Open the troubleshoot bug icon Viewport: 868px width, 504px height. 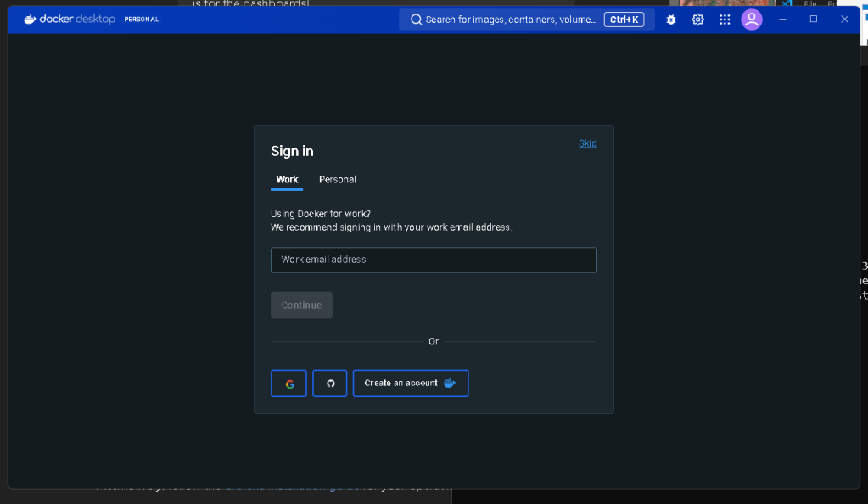671,20
